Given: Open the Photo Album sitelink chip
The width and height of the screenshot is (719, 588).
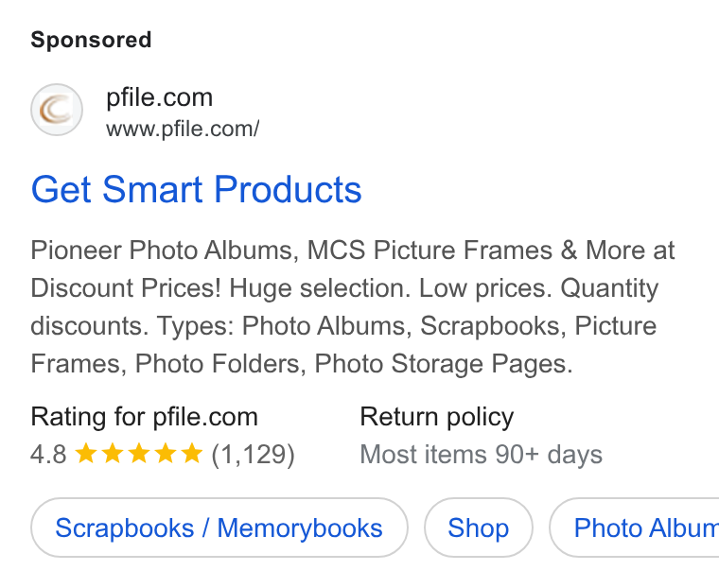Looking at the screenshot, I should [x=634, y=527].
